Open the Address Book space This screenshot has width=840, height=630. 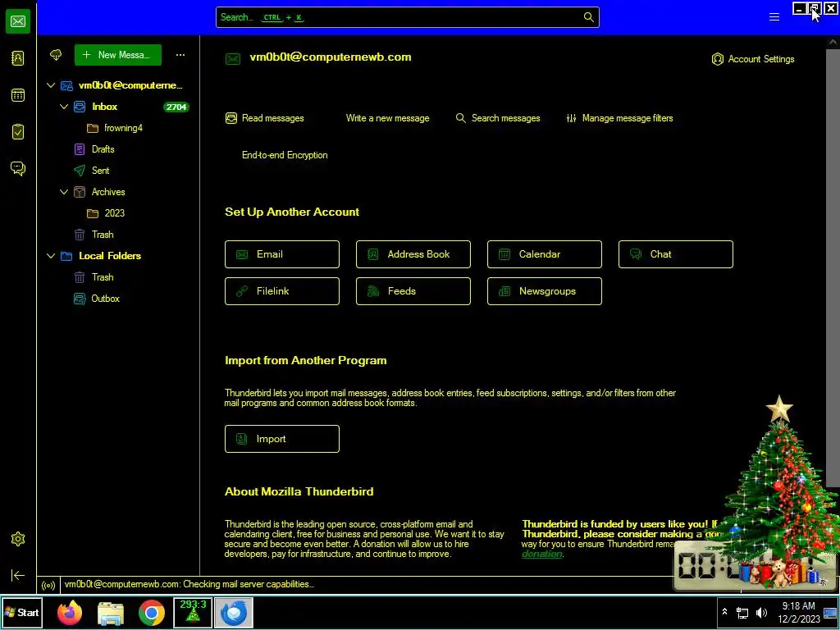18,58
